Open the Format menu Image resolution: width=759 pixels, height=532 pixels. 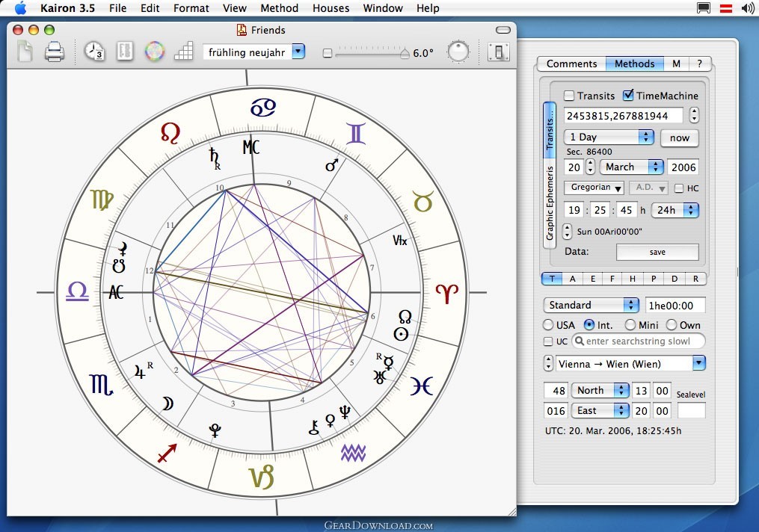[191, 7]
